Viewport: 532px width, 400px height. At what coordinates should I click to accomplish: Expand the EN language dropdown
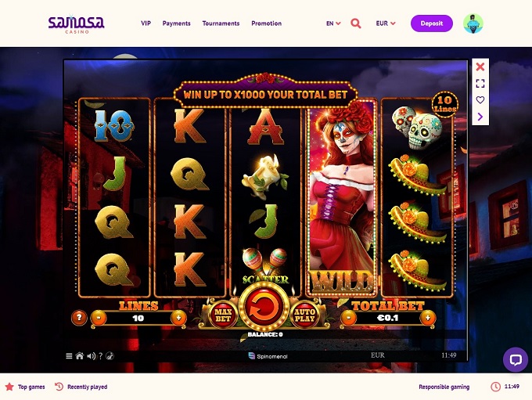pos(333,23)
